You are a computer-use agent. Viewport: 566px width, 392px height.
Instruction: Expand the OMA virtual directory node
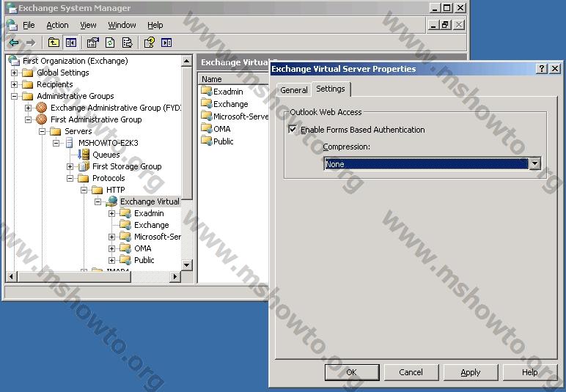click(112, 248)
